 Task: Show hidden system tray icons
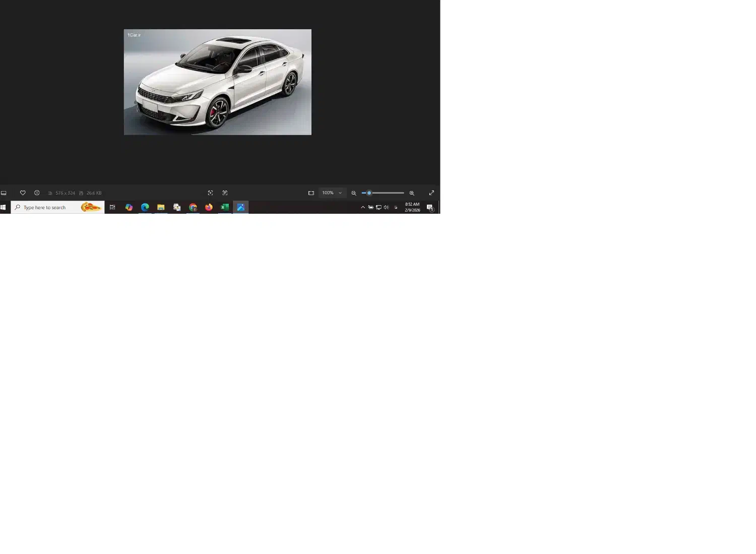coord(363,207)
